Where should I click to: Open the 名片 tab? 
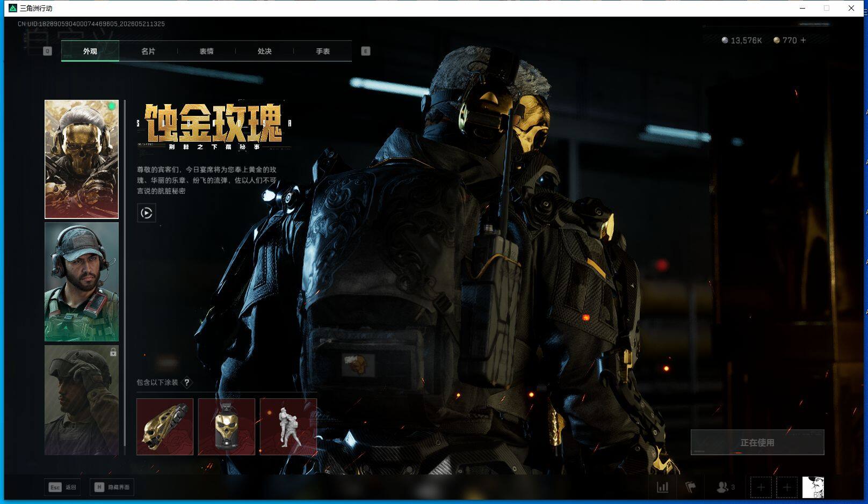tap(148, 51)
